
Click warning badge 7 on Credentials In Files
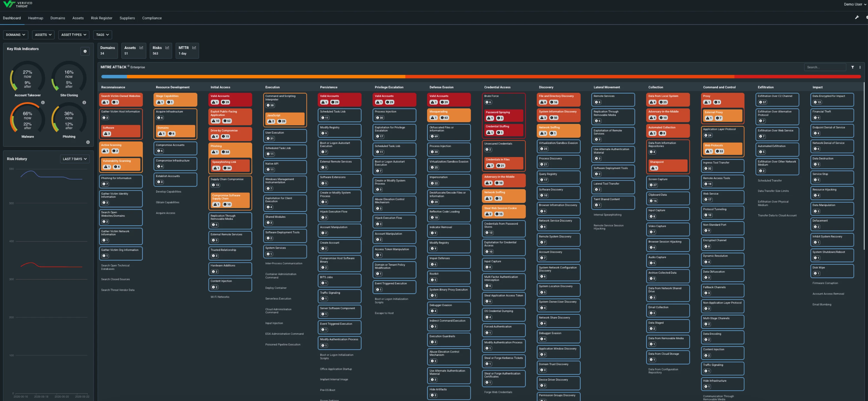coord(490,166)
